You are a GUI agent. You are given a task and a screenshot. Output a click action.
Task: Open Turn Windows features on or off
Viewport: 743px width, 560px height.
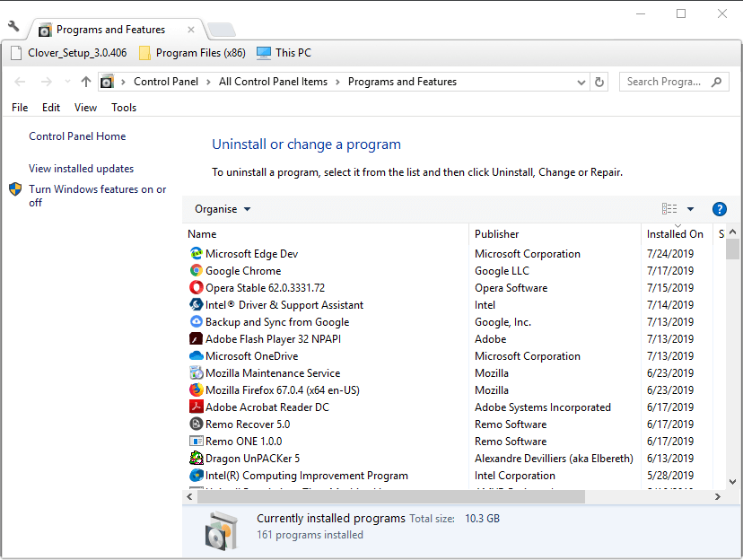tap(97, 196)
